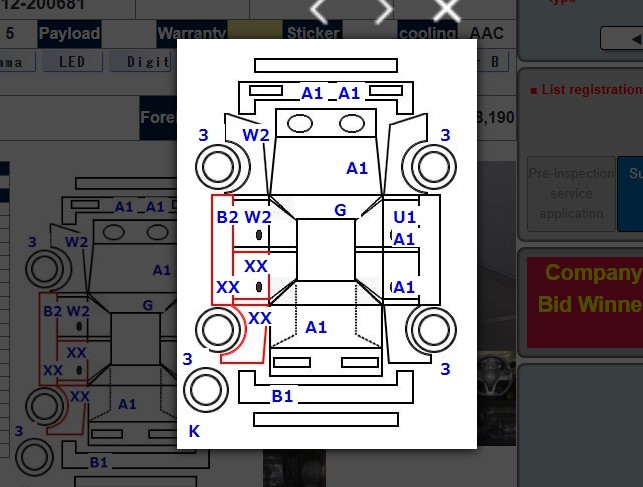Screen dimensions: 643x487
Task: Click the B2 mark on left door
Action: point(227,217)
